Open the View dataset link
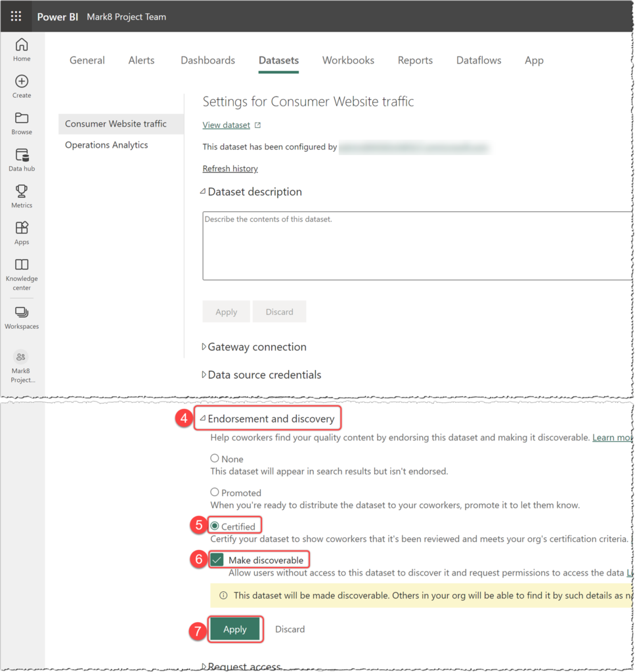Image resolution: width=635 pixels, height=672 pixels. coord(226,125)
